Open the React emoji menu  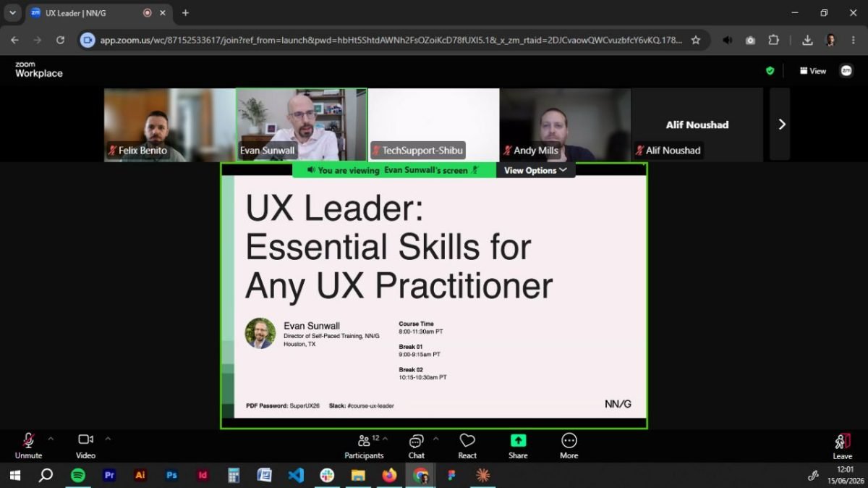467,446
